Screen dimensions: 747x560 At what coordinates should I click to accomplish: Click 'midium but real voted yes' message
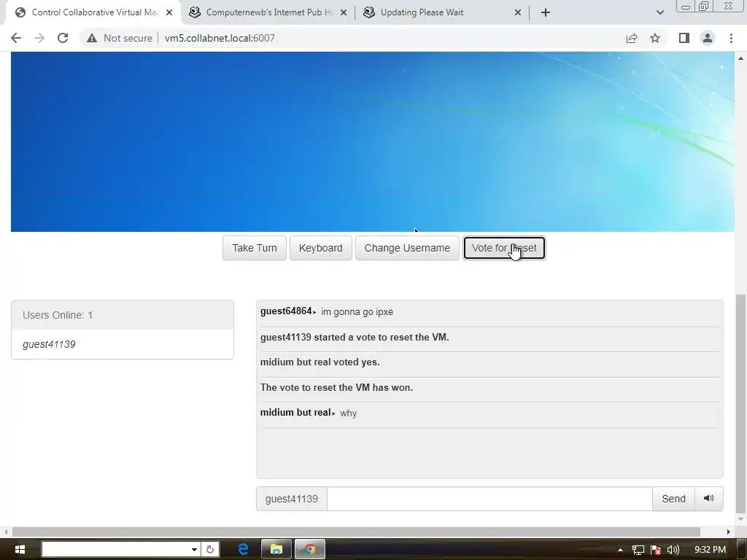coord(320,362)
